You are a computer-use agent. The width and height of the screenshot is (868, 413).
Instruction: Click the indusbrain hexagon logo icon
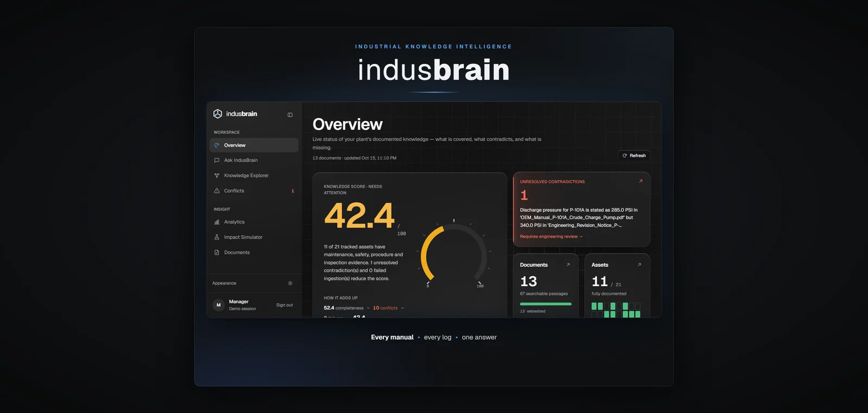218,114
